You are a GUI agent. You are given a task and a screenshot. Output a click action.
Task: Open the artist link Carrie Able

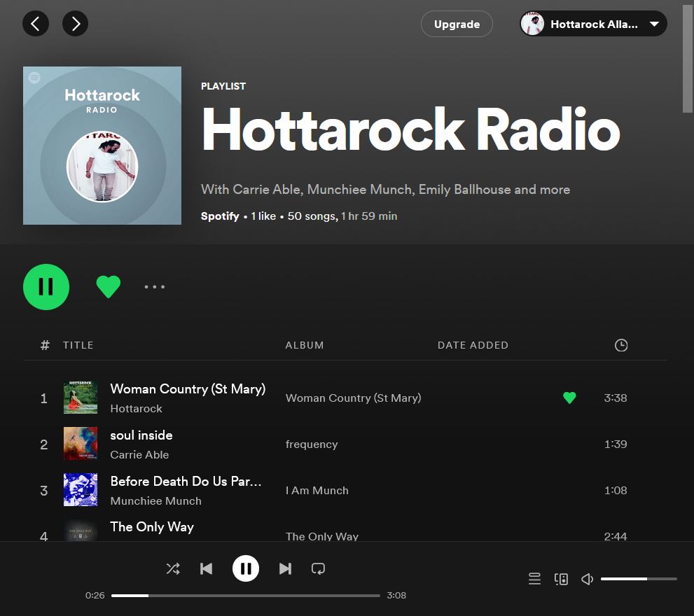coord(139,454)
